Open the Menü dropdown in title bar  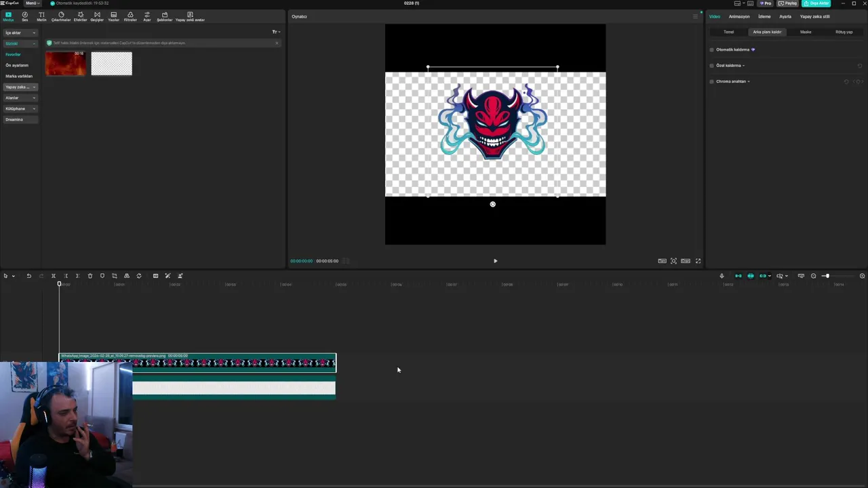click(31, 3)
